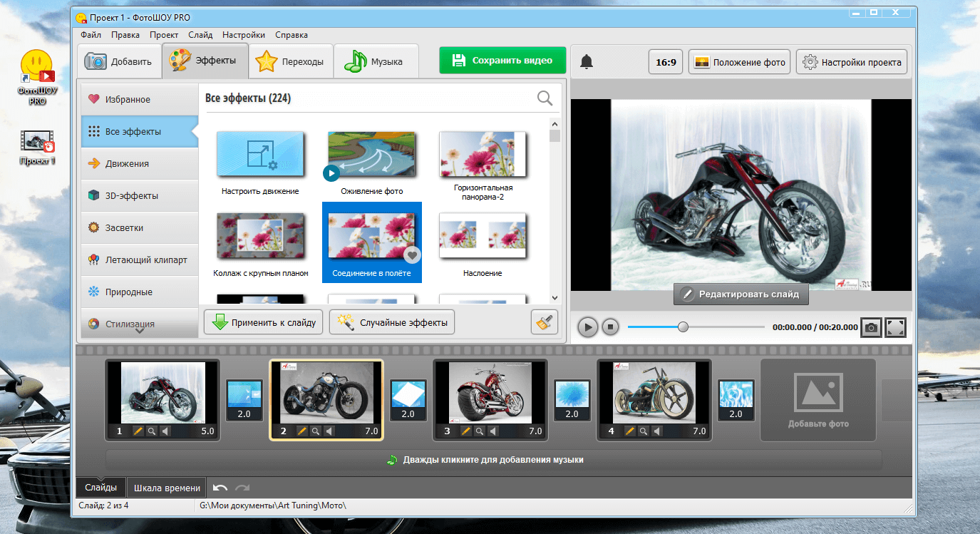This screenshot has height=534, width=980.
Task: Click the Сохранить видео button
Action: (x=502, y=61)
